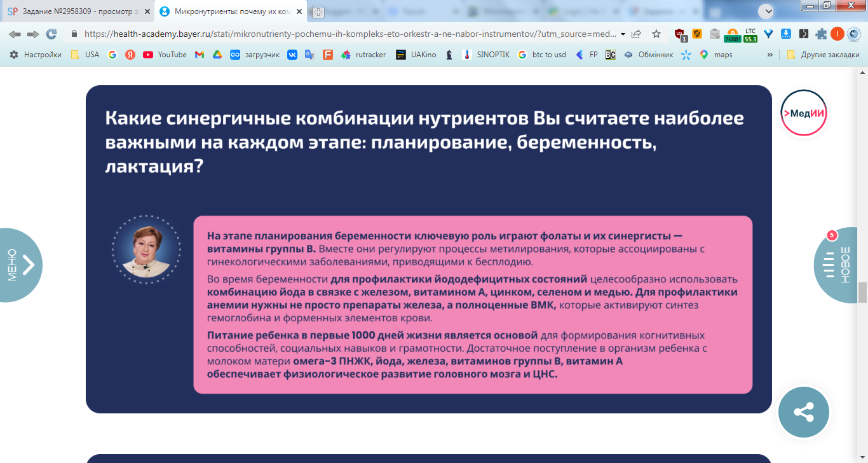This screenshot has width=868, height=463.
Task: Open the Yandex bookmark icon
Action: tap(130, 55)
